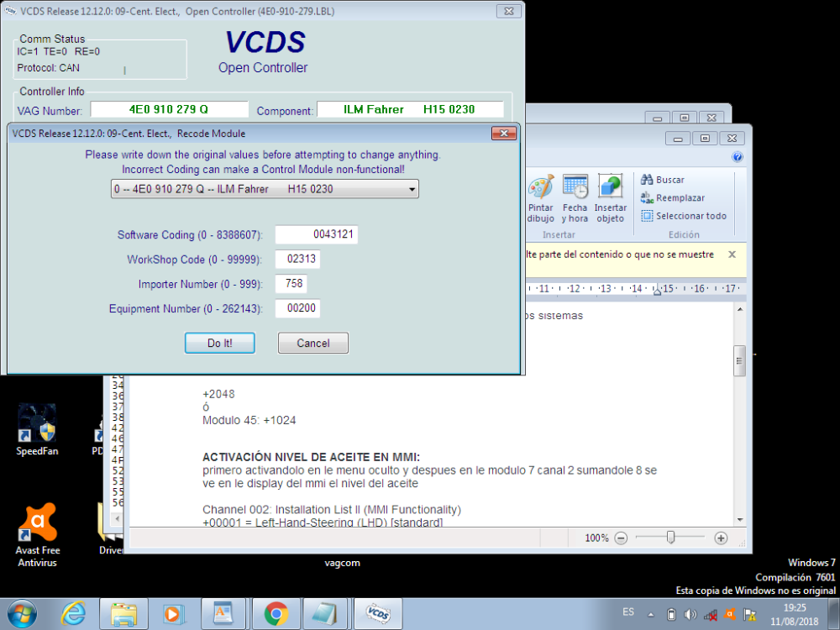This screenshot has width=840, height=630.
Task: Click the zoom out minus button in WordPad
Action: [x=621, y=538]
